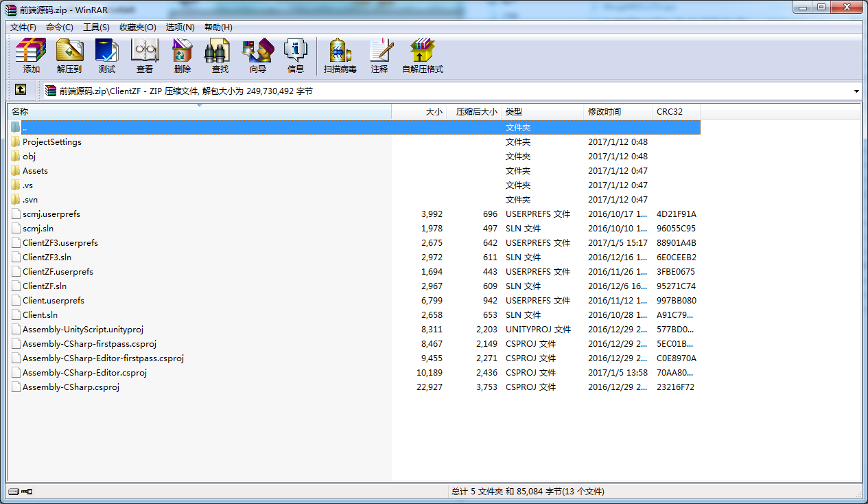Open the File (文件) menu

tap(23, 27)
